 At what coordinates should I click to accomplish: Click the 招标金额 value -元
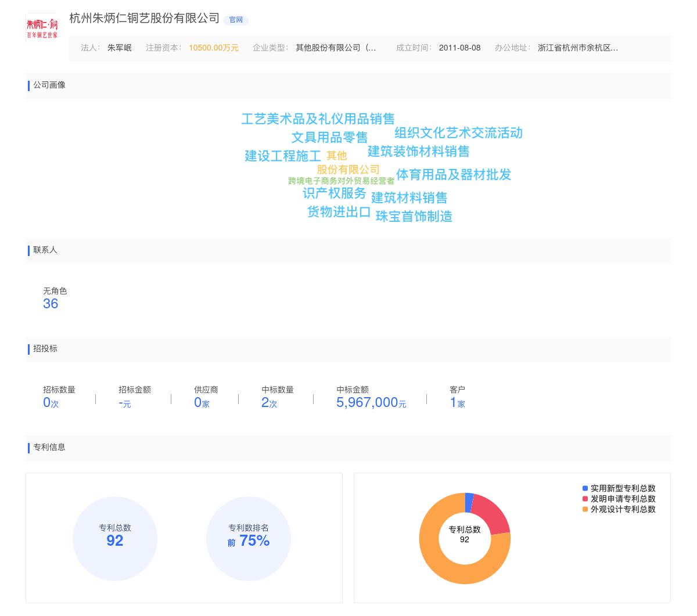[125, 403]
